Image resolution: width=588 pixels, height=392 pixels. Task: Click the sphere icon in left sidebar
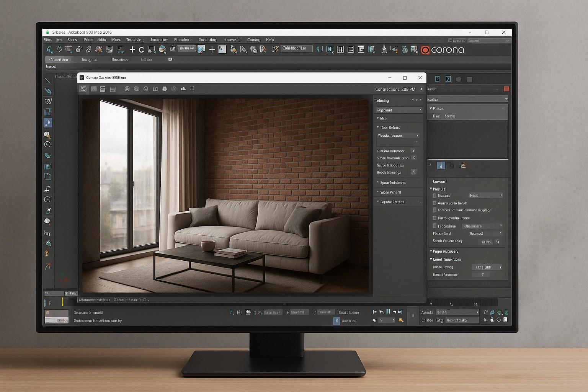click(x=47, y=221)
